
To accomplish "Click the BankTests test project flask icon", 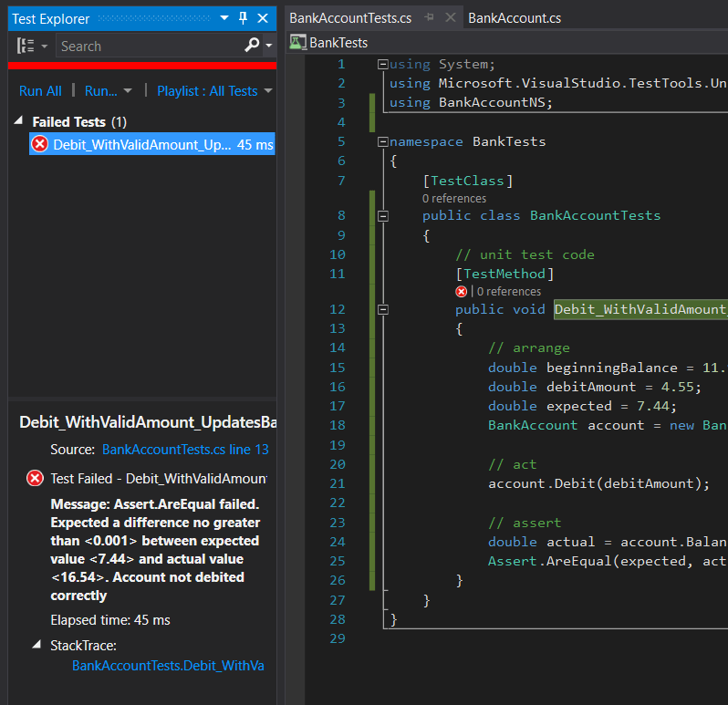I will coord(297,42).
